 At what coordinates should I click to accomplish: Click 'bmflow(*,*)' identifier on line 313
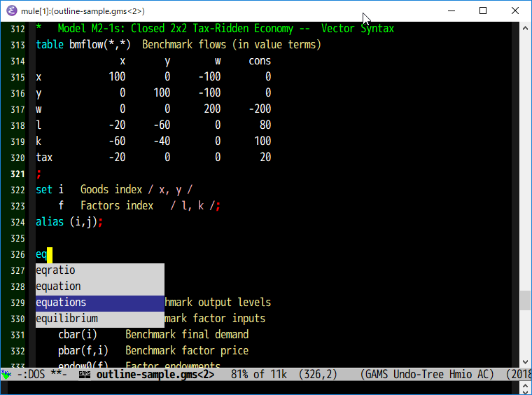click(99, 44)
